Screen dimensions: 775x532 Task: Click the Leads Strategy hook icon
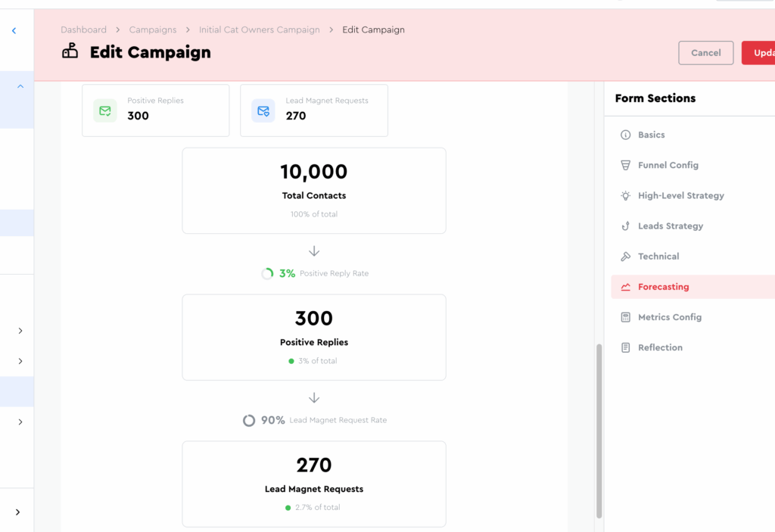[x=625, y=226]
